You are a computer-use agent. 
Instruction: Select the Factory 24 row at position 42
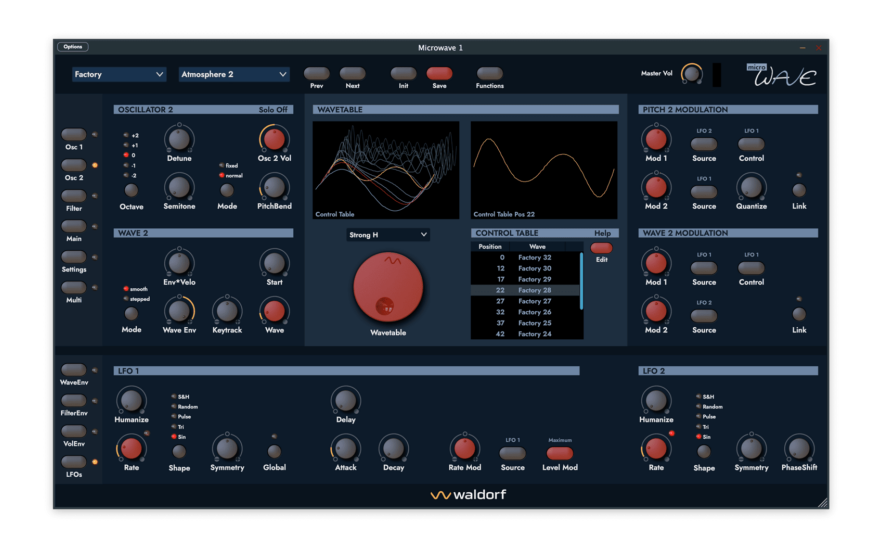(525, 334)
